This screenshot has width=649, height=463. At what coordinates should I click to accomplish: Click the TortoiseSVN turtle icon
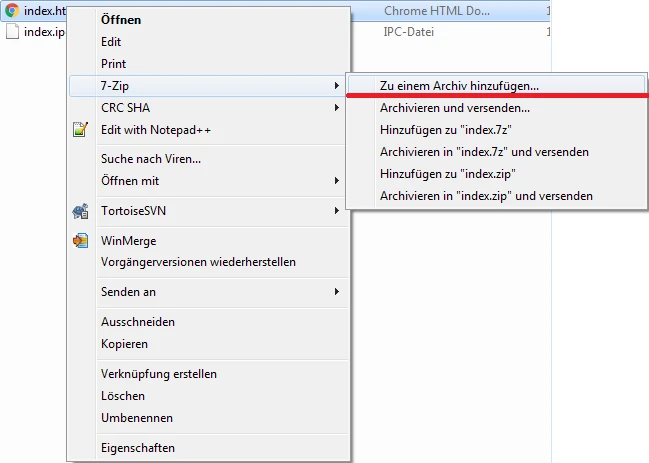tap(81, 211)
